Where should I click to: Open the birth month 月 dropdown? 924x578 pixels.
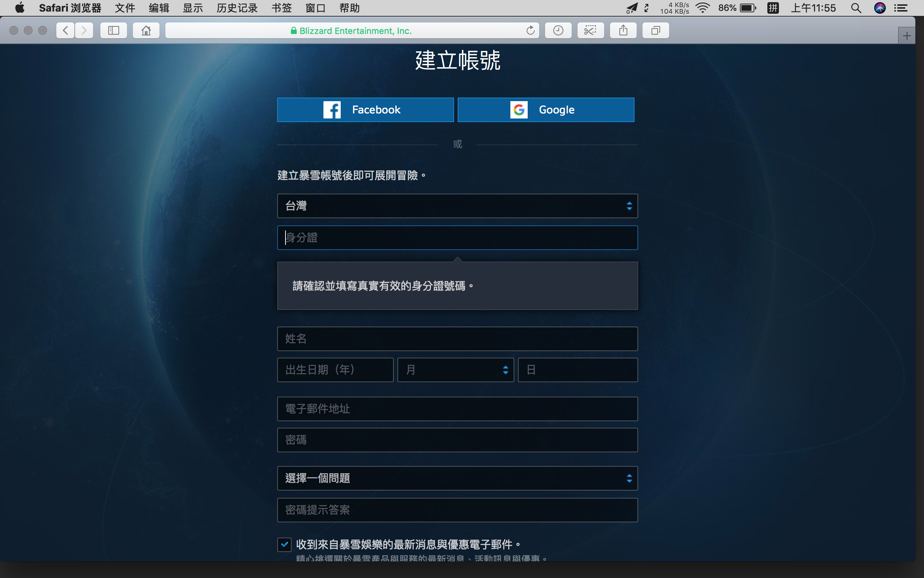click(456, 370)
